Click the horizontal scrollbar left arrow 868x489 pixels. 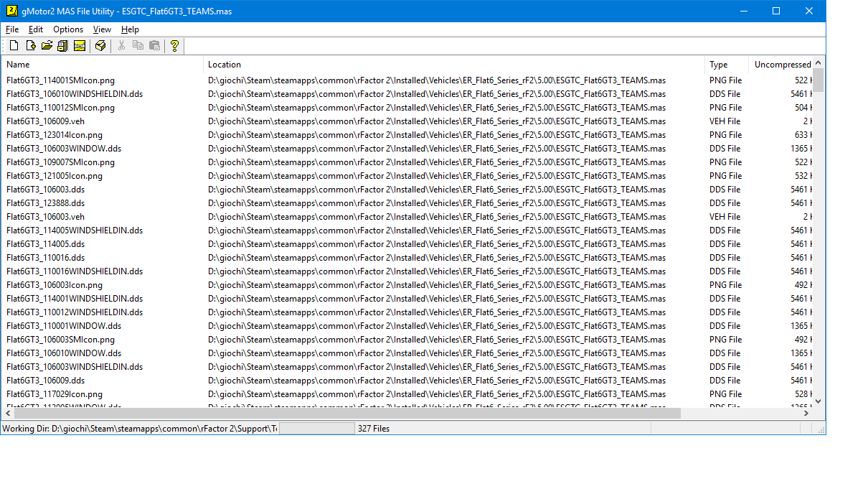[8, 414]
